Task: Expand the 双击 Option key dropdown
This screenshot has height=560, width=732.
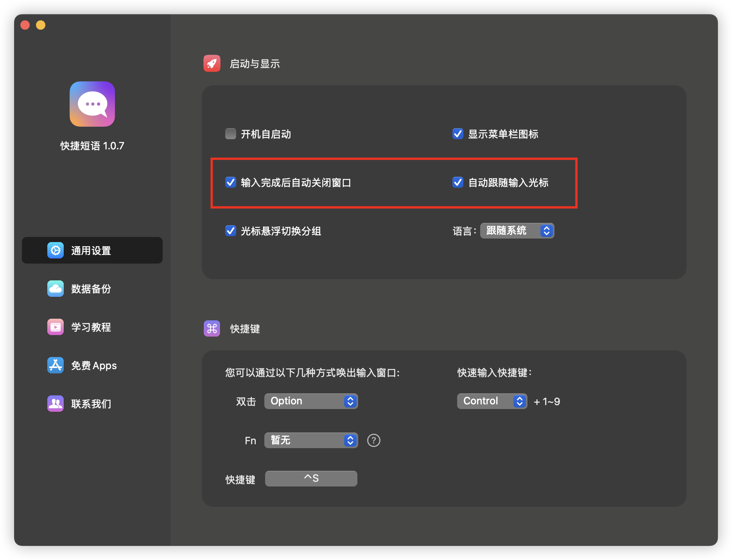Action: (x=311, y=401)
